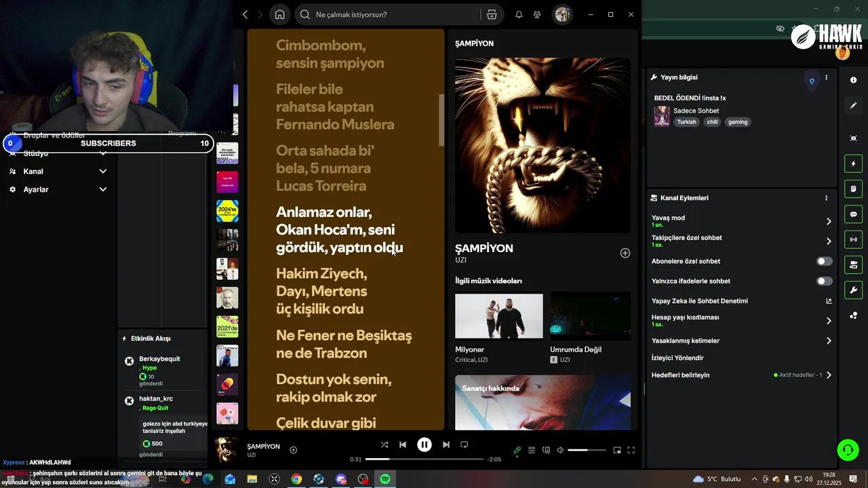Open Yavaş mod settings

(741, 221)
